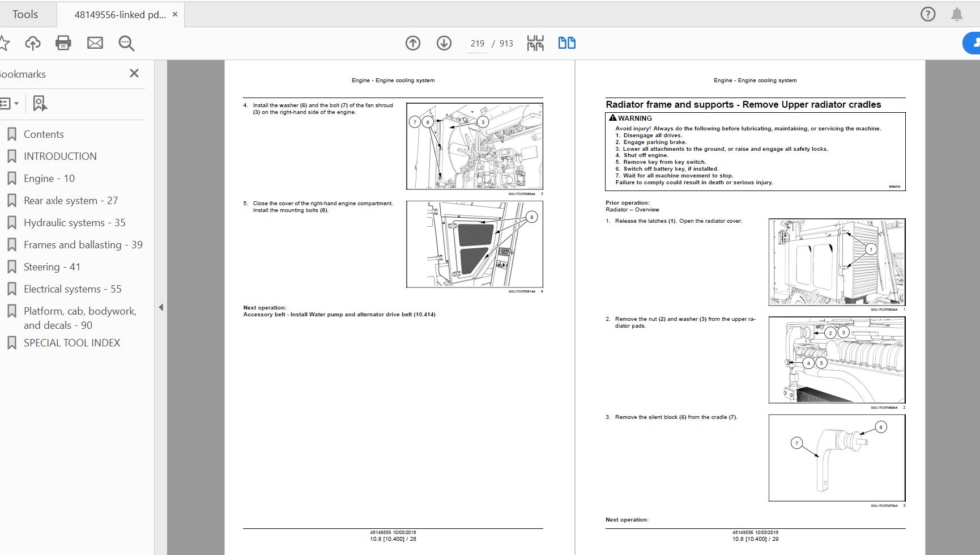Viewport: 980px width, 555px height.
Task: Toggle two-page view icon
Action: click(567, 43)
